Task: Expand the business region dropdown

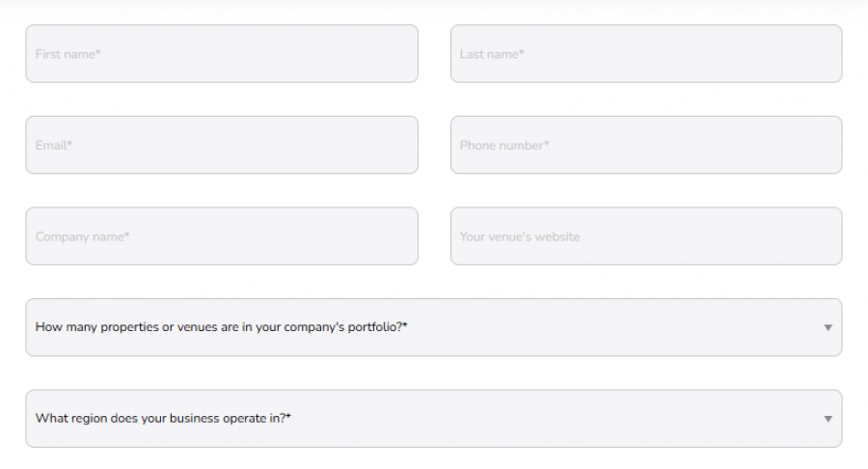Action: pyautogui.click(x=433, y=419)
